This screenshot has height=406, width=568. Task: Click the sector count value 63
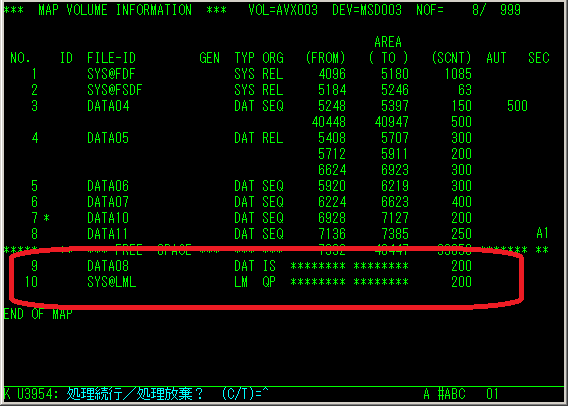[465, 90]
